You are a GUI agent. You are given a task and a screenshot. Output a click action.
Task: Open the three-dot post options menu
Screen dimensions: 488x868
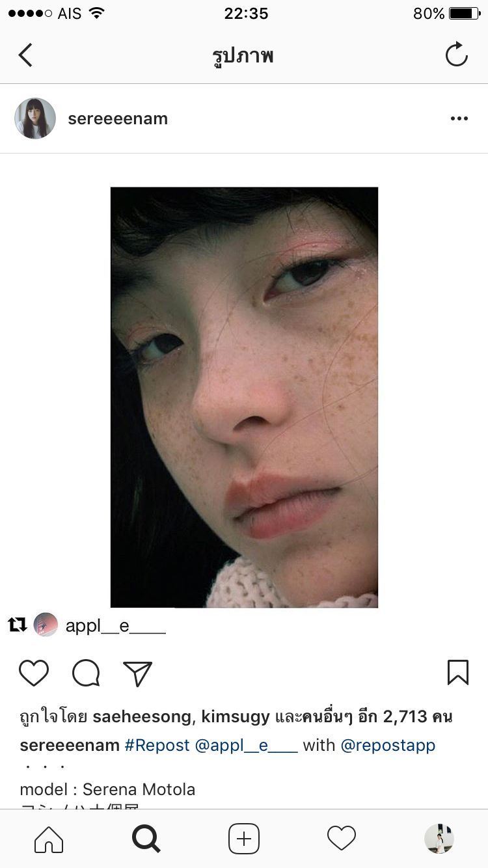tap(459, 118)
